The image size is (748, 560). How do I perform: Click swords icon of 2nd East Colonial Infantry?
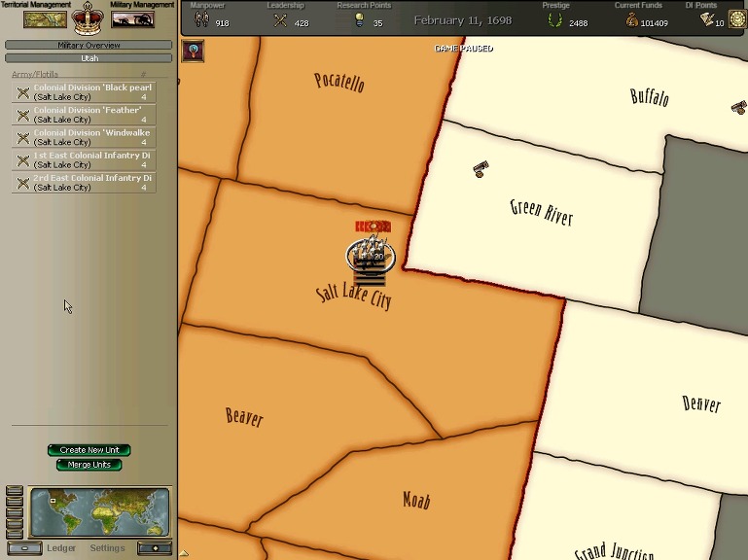[x=23, y=183]
